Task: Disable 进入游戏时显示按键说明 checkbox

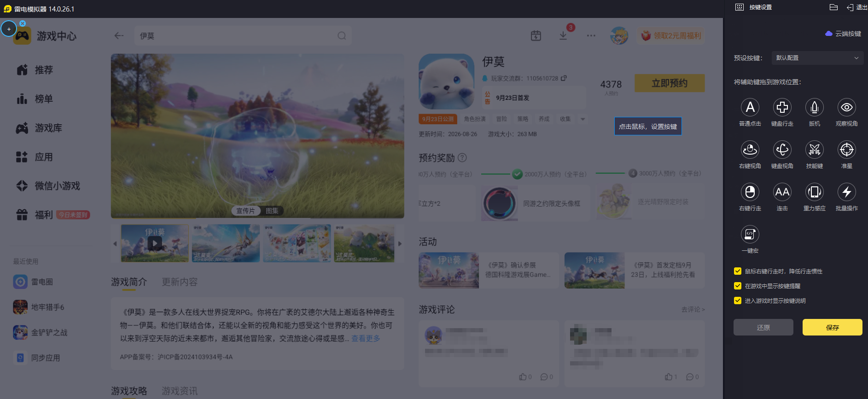Action: 738,301
